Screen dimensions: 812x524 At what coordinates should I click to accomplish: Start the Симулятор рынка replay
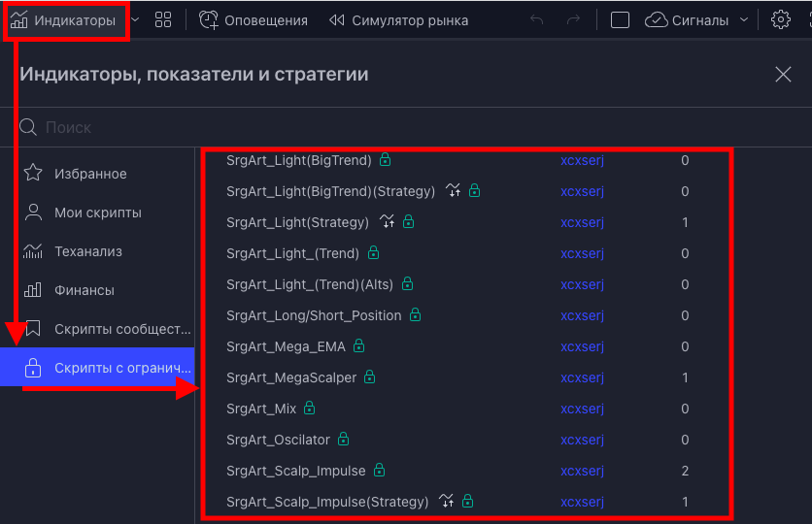click(398, 20)
